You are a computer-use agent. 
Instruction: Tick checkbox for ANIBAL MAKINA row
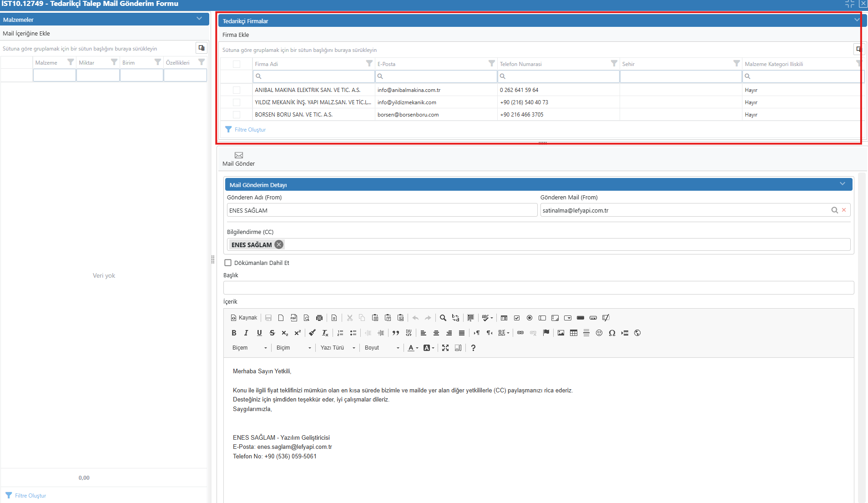[237, 90]
